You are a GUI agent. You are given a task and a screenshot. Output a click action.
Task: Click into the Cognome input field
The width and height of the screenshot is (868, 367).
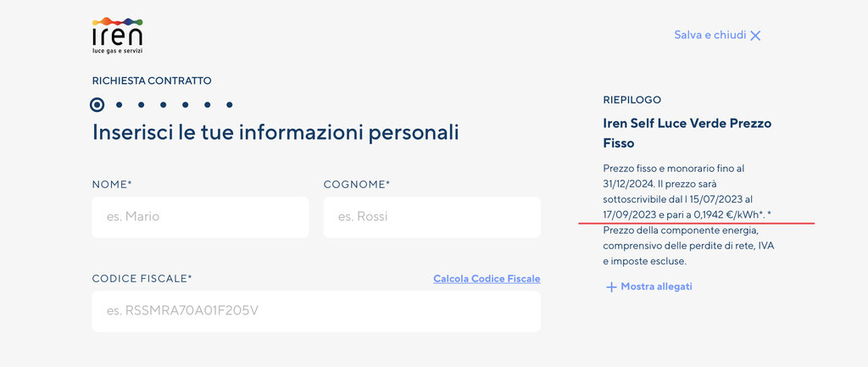tap(431, 217)
